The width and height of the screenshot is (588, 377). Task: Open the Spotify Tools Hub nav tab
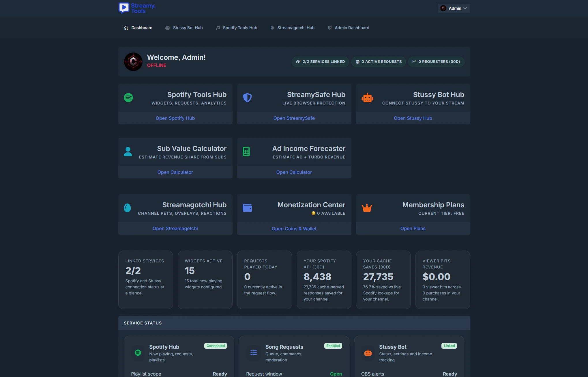click(236, 28)
